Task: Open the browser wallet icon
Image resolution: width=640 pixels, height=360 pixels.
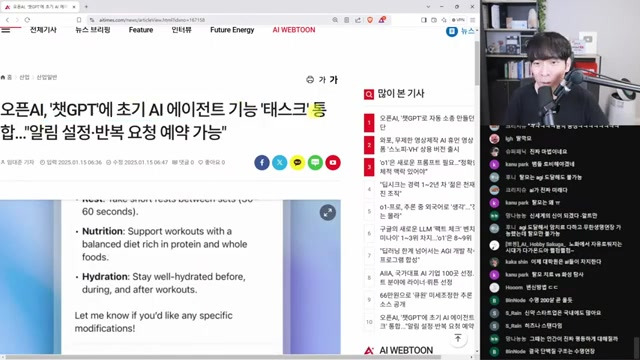Action: pos(434,20)
